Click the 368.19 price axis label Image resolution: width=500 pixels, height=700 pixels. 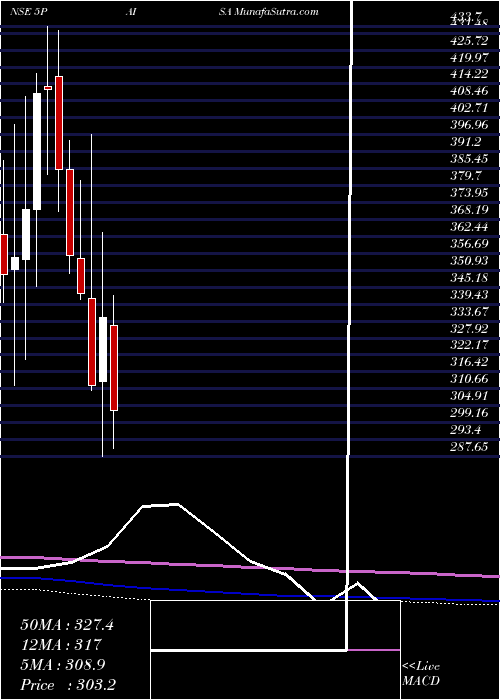coord(470,209)
